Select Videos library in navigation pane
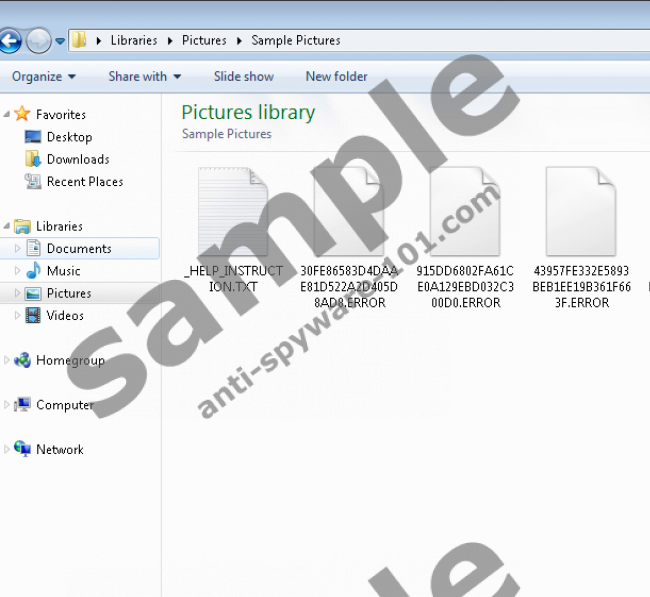Image resolution: width=650 pixels, height=597 pixels. pos(65,316)
